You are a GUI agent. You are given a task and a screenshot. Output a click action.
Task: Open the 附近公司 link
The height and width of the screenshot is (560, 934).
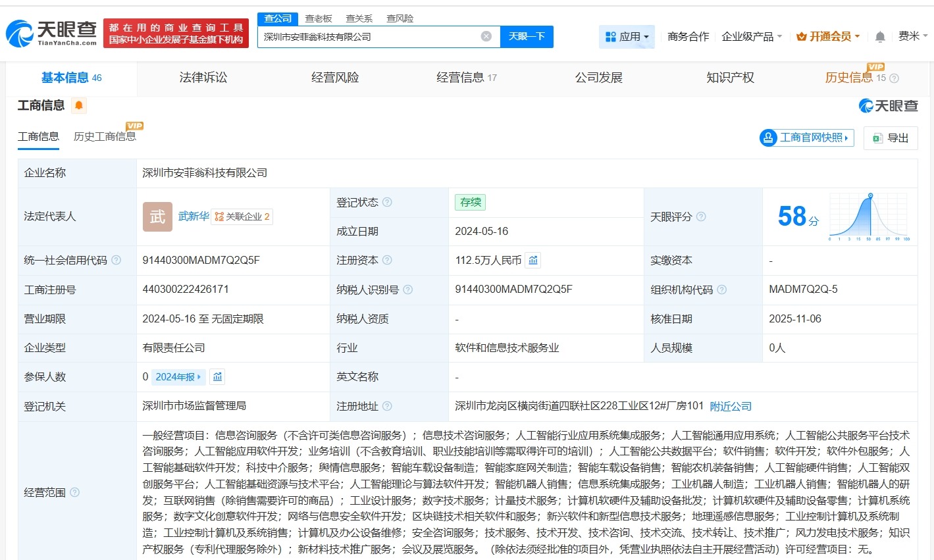(x=729, y=406)
